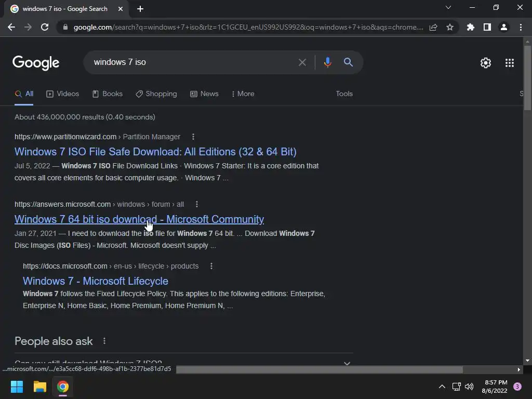Open Google quick settings gear
Viewport: 532px width, 399px height.
click(x=486, y=63)
